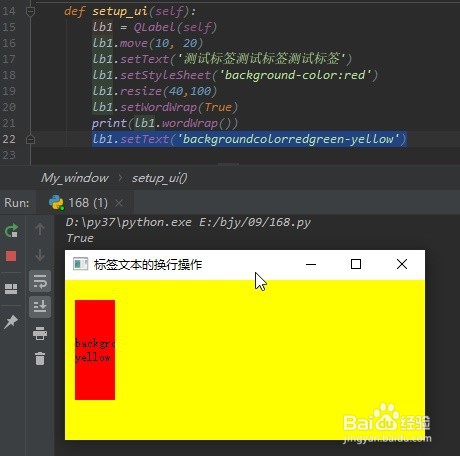The width and height of the screenshot is (460, 456).
Task: Rerun the script with the green rerun icon
Action: (x=11, y=231)
